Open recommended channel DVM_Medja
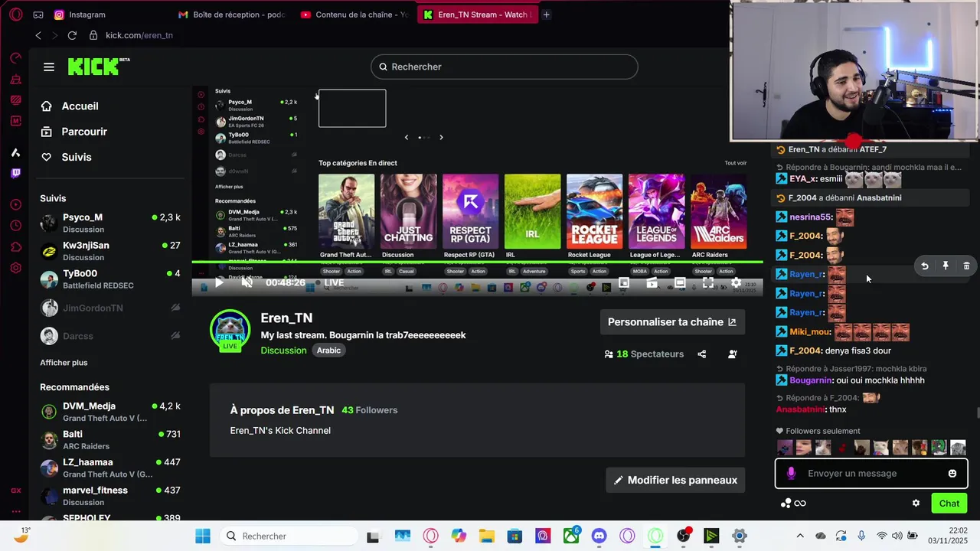The image size is (980, 551). pos(110,412)
